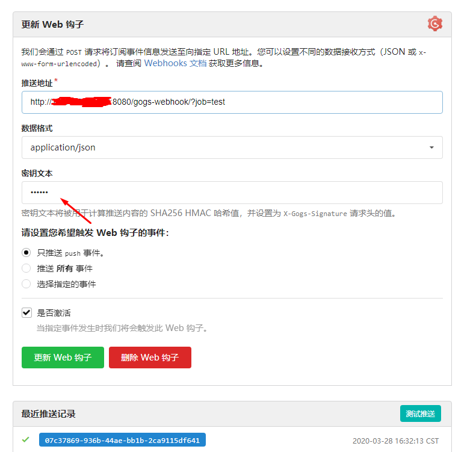Viewport: 476px width, 452px height.
Task: Select 推送 所有 事件 radio option
Action: 26,268
